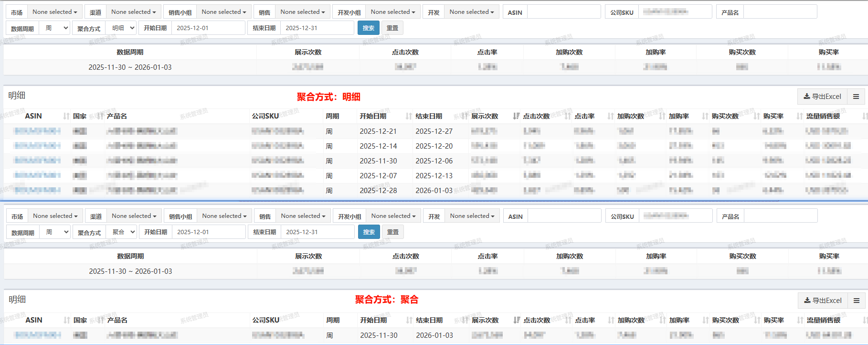Click 公司SKU column header in the 聚合-mode table
The height and width of the screenshot is (345, 868).
point(266,320)
